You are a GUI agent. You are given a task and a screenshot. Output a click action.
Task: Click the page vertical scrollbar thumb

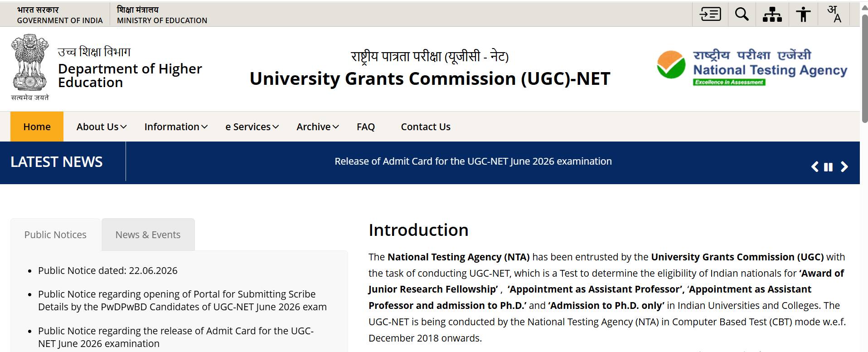[x=864, y=68]
